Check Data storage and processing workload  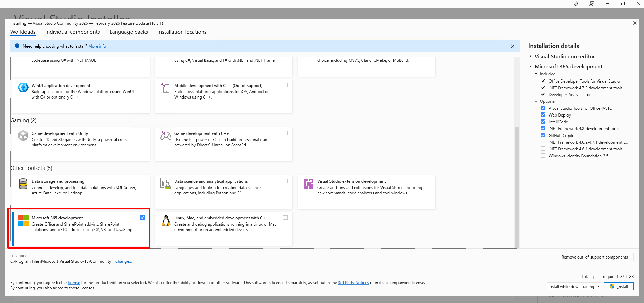142,181
